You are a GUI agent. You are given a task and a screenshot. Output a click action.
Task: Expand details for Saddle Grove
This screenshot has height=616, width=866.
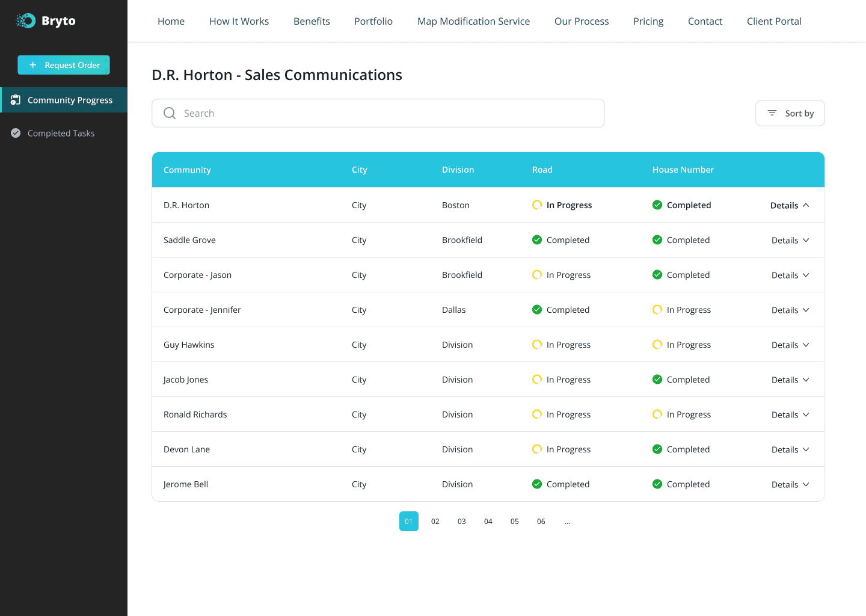[x=790, y=240]
